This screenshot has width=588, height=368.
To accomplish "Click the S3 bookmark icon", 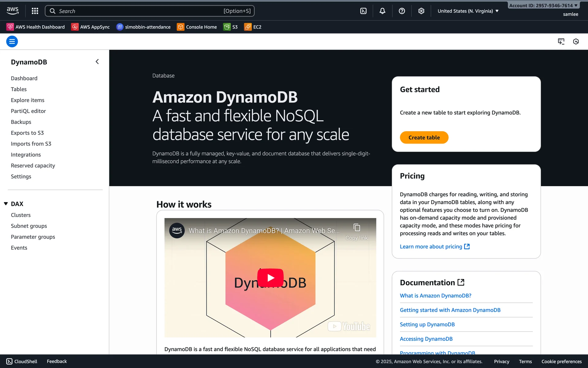I will point(227,27).
